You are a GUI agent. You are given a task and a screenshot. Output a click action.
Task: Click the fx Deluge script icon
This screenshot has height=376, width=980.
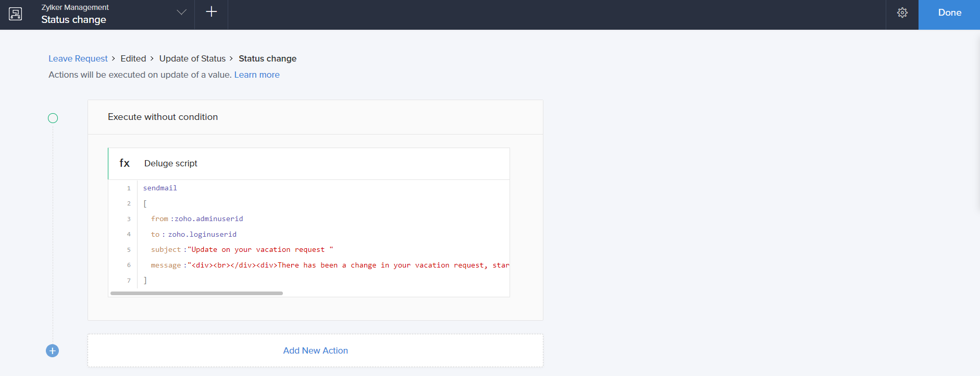pyautogui.click(x=125, y=163)
